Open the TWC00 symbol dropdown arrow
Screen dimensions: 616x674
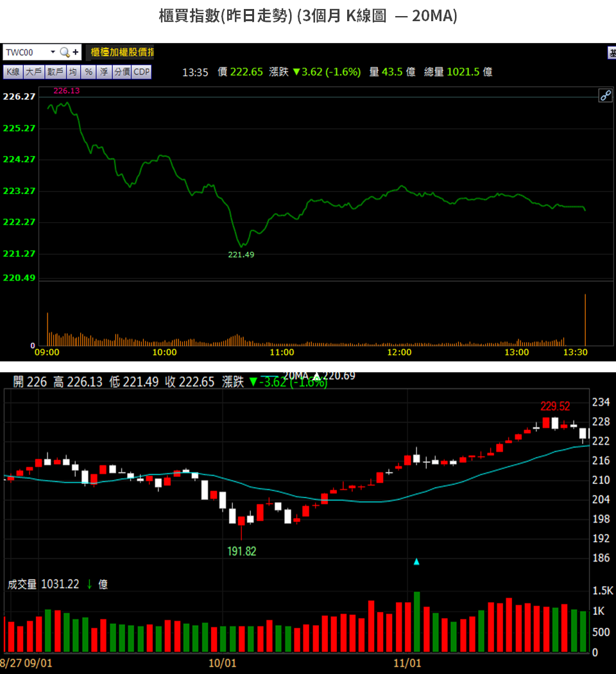pyautogui.click(x=53, y=52)
